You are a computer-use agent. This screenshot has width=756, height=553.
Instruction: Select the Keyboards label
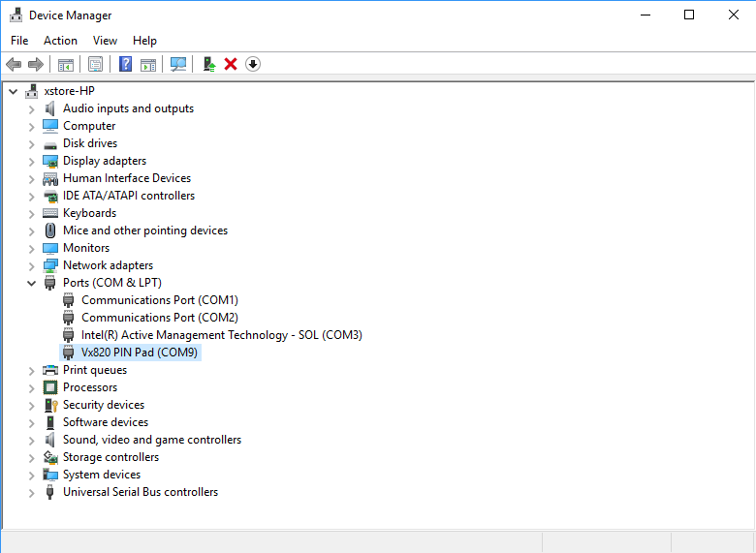(x=90, y=213)
